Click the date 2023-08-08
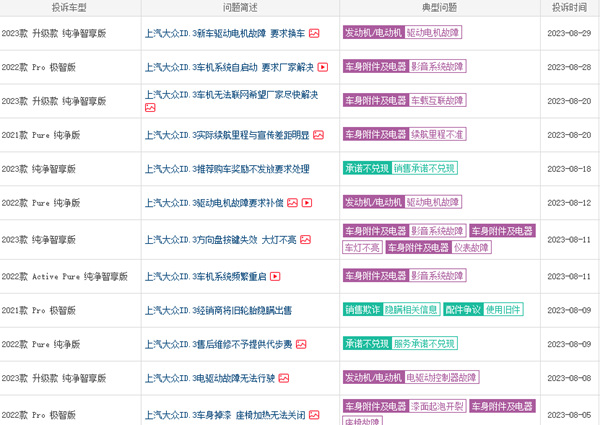Screen dimensions: 600x425 [x=569, y=378]
